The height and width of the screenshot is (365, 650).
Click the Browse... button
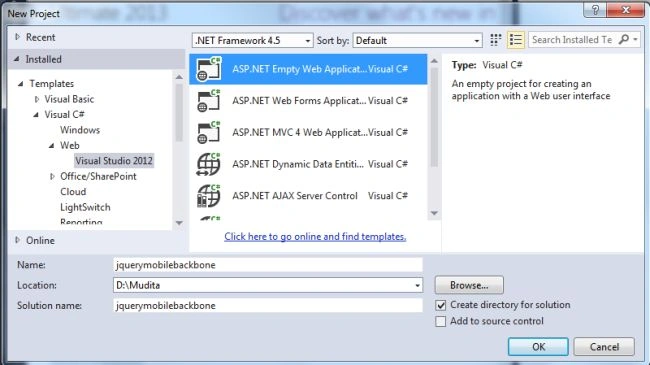point(469,285)
